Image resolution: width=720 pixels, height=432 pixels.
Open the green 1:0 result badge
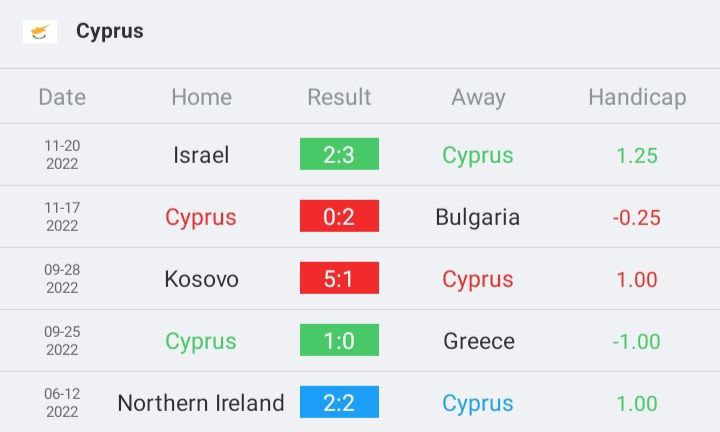point(339,340)
